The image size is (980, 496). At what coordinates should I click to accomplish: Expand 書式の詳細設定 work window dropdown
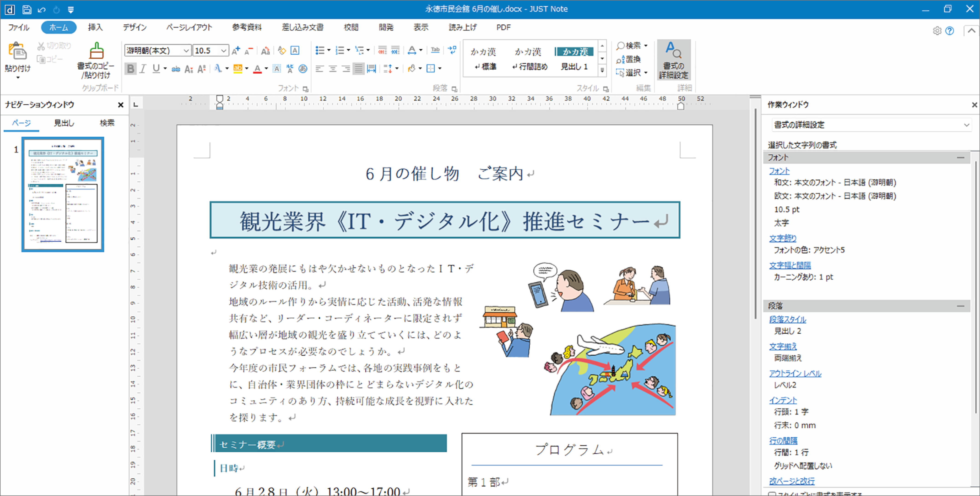point(966,125)
